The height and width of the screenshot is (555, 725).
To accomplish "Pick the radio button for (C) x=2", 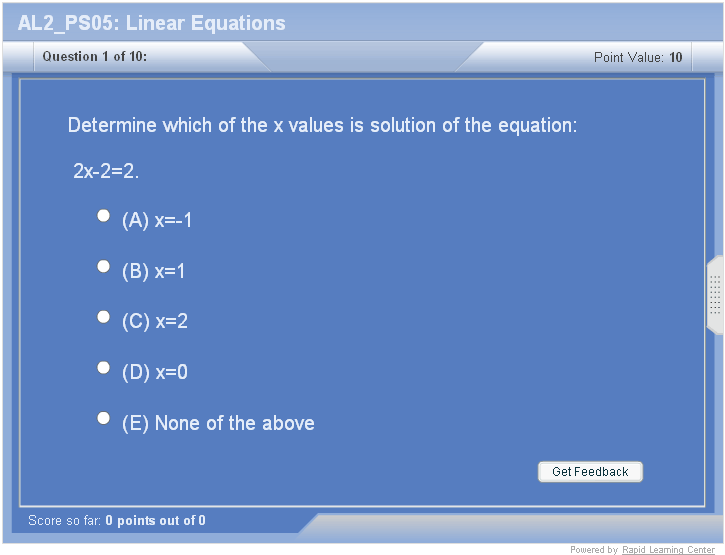I will pyautogui.click(x=103, y=317).
